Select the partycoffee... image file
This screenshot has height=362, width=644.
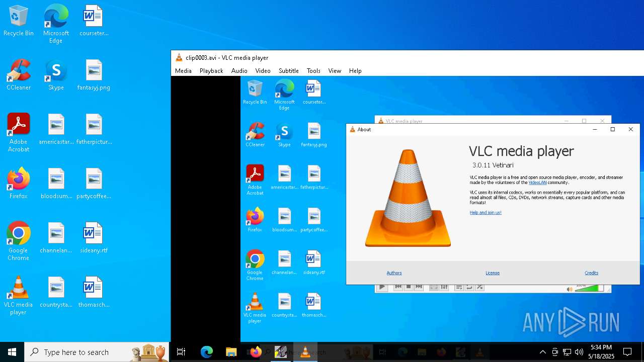click(94, 184)
